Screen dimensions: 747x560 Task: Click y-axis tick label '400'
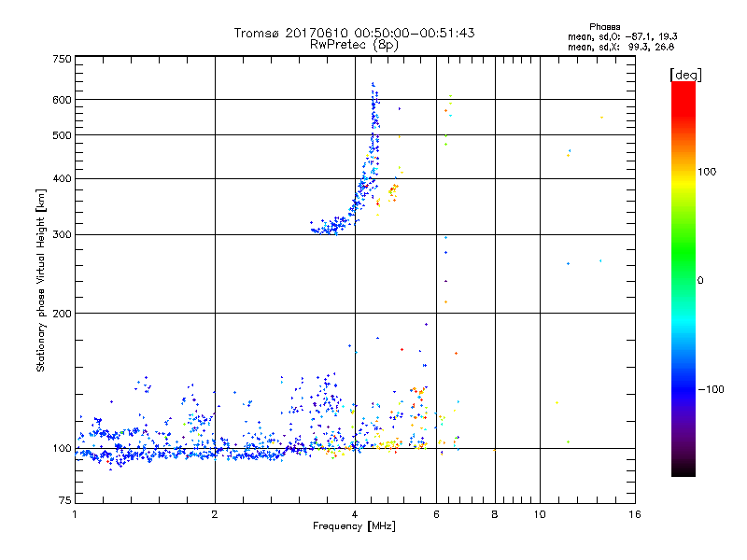(x=62, y=179)
